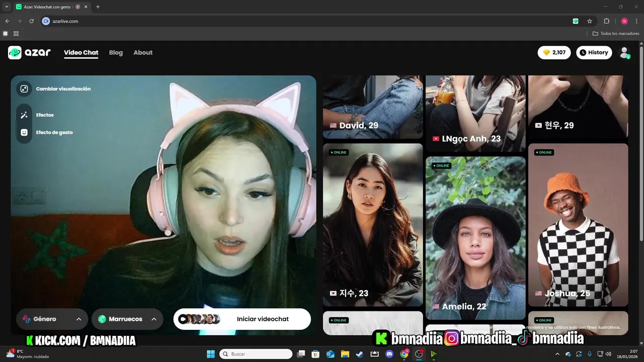
Task: Click Iniciar videochat button
Action: coord(242,319)
